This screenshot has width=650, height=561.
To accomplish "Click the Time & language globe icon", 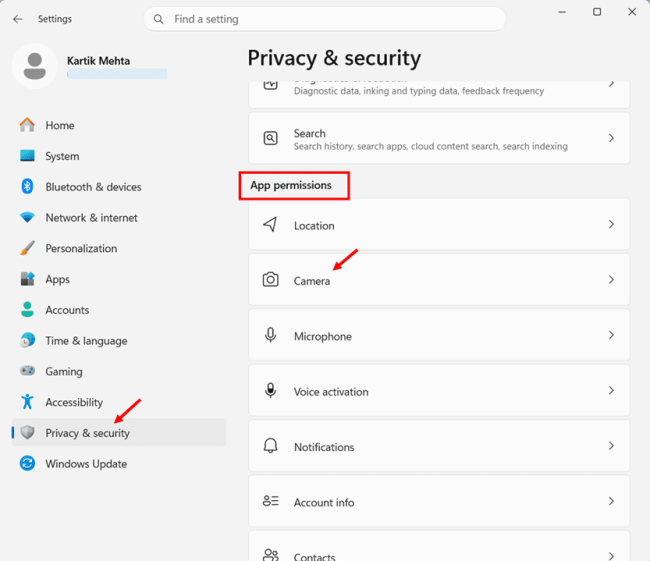I will point(27,340).
